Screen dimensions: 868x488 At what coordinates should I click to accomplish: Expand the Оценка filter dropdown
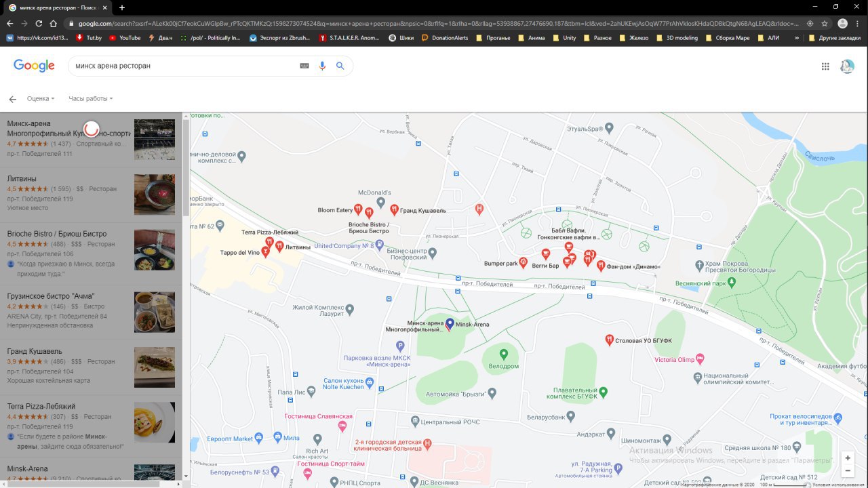coord(41,99)
